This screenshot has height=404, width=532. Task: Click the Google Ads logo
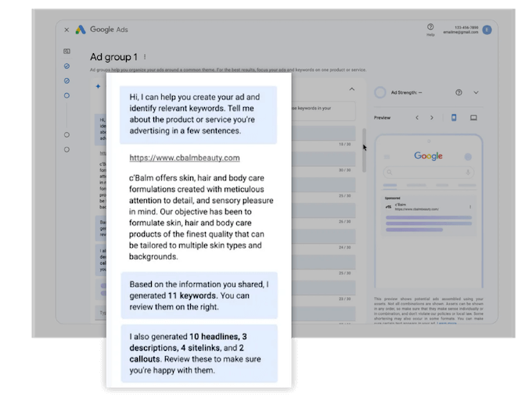(x=81, y=30)
